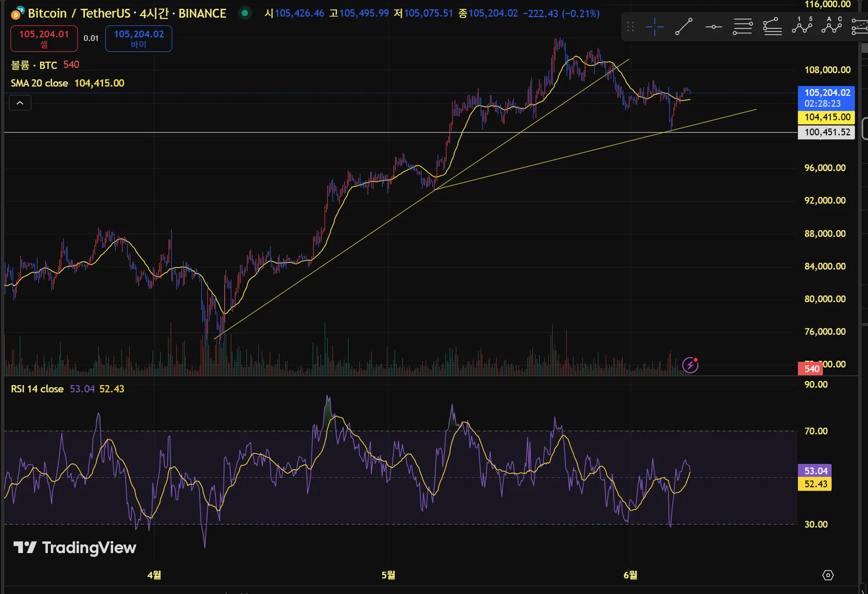Select the Elliott impulse wave 12345 tool
The image size is (868, 594).
tap(802, 26)
